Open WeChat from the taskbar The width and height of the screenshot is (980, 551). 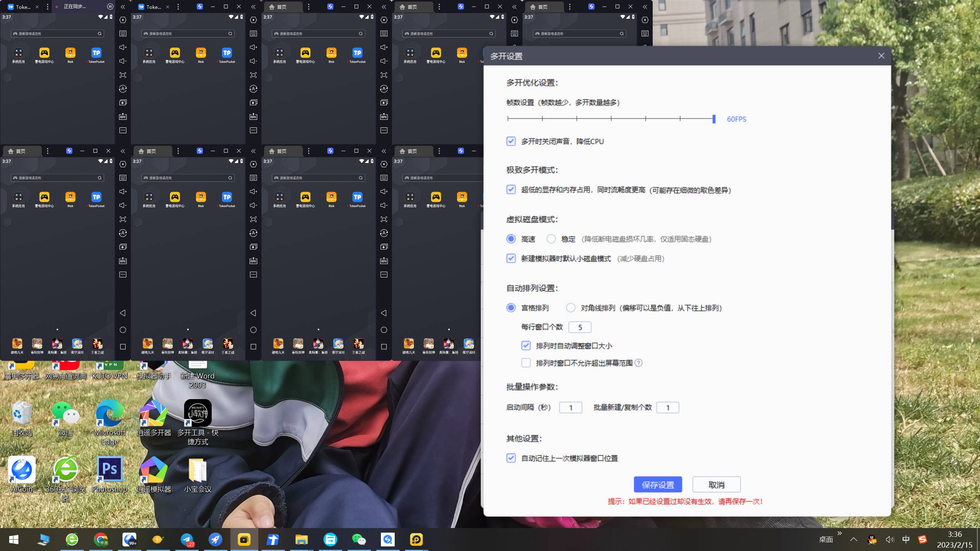pyautogui.click(x=359, y=540)
